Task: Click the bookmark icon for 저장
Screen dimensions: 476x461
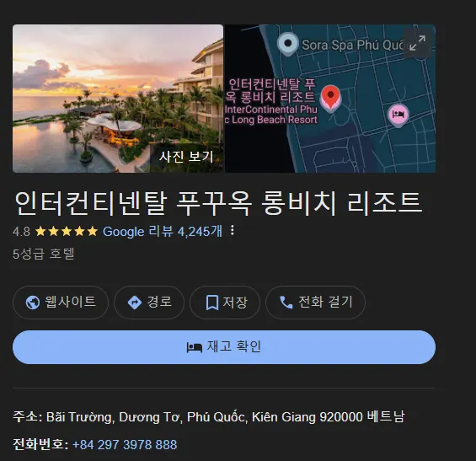Action: [x=212, y=303]
